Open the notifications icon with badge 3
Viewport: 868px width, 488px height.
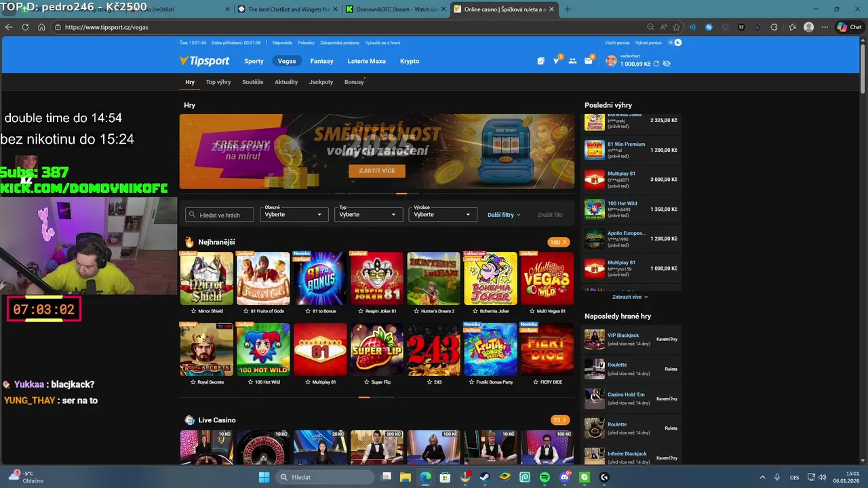pyautogui.click(x=557, y=60)
